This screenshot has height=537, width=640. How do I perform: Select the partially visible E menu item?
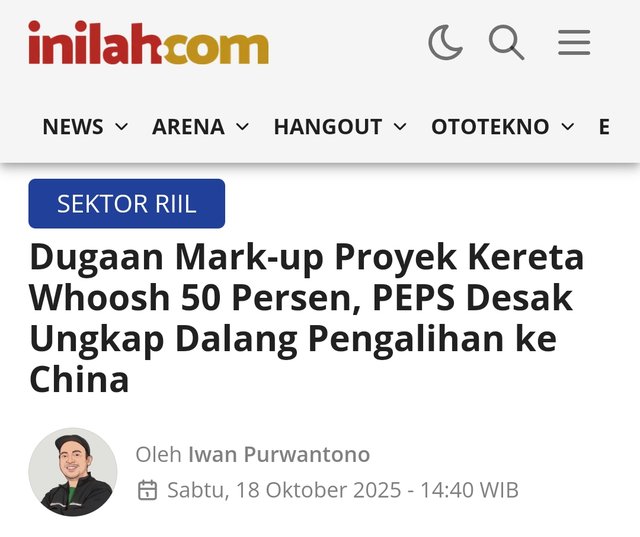click(604, 126)
